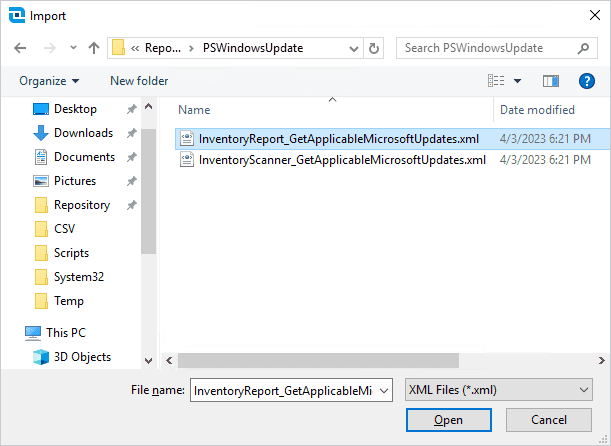Toggle the preview pane
The width and height of the screenshot is (611, 446).
tap(551, 81)
